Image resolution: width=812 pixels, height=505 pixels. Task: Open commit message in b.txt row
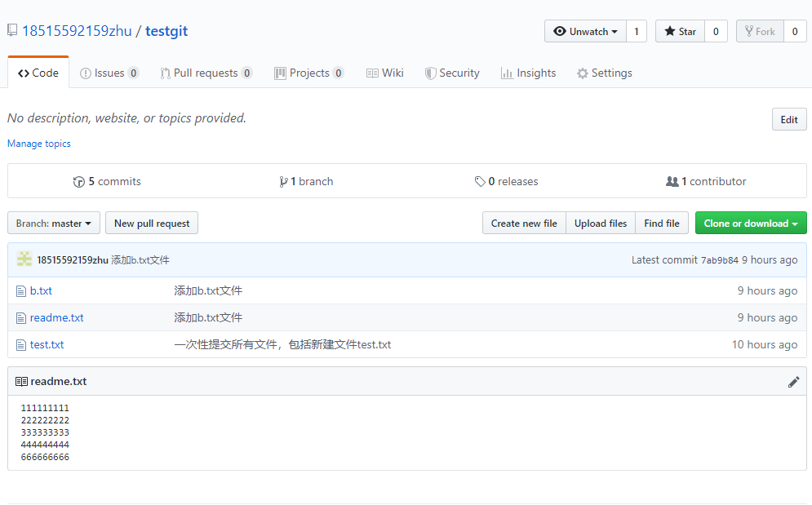coord(208,291)
